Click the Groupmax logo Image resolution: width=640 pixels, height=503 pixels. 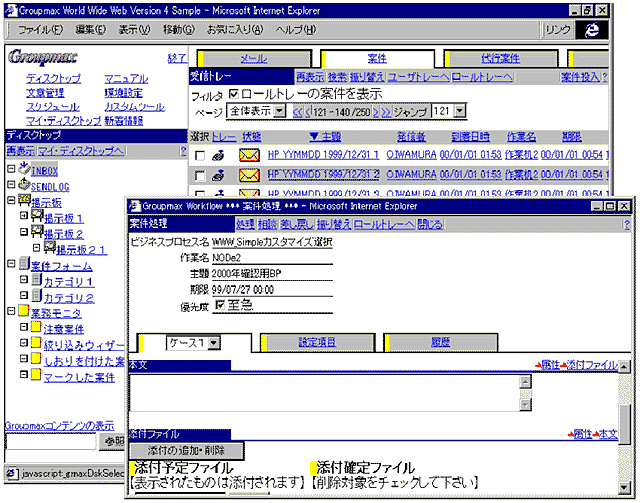click(42, 57)
